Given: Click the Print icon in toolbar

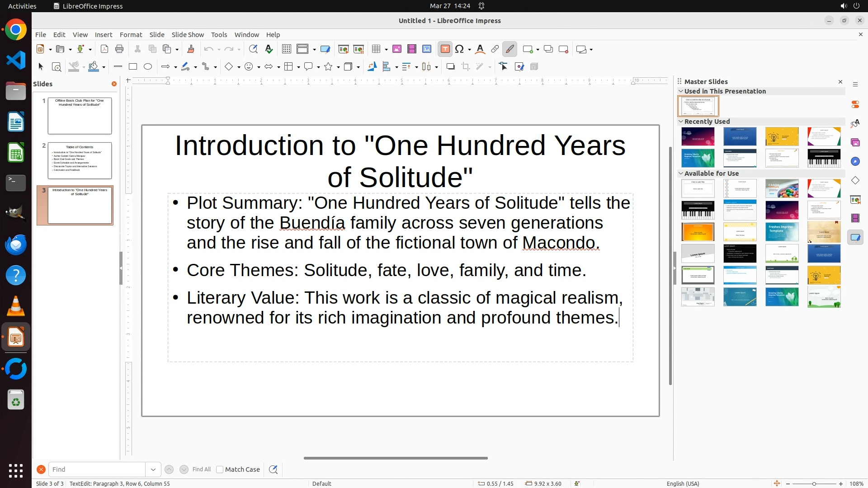Looking at the screenshot, I should [119, 49].
